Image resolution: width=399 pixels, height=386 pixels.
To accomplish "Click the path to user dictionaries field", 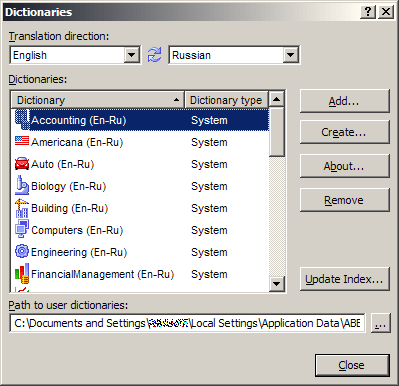I will [187, 323].
